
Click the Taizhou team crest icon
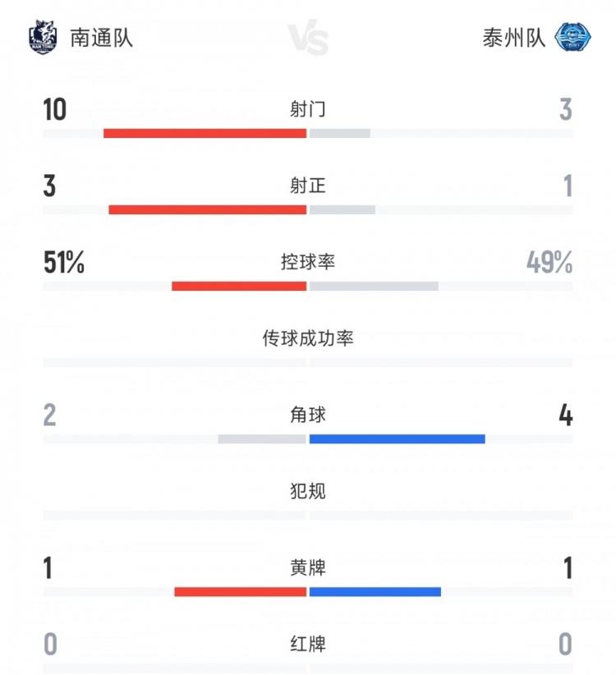[572, 37]
